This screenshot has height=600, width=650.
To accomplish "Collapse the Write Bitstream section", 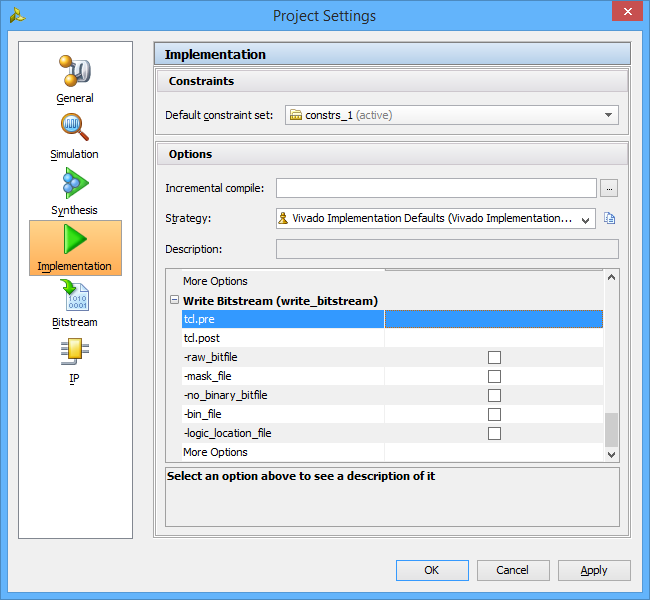I will 175,300.
